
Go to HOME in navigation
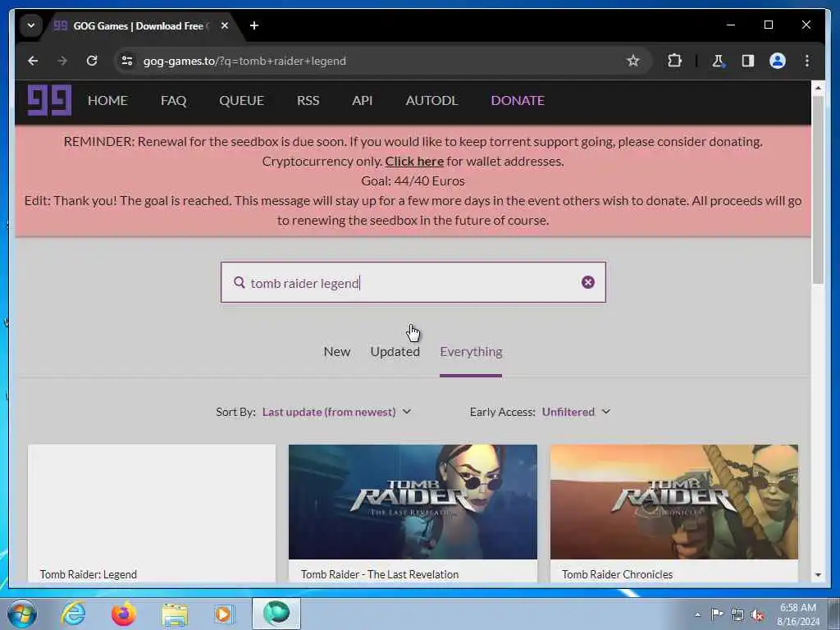tap(107, 101)
